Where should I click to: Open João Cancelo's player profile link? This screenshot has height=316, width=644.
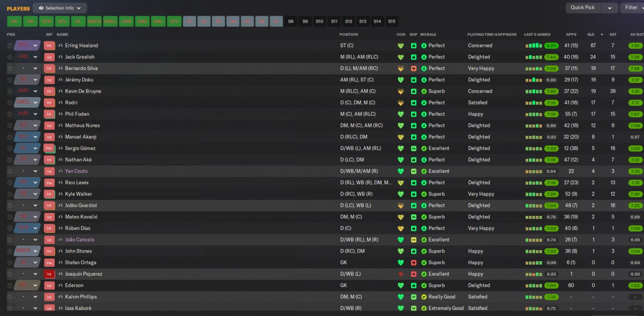tap(79, 240)
